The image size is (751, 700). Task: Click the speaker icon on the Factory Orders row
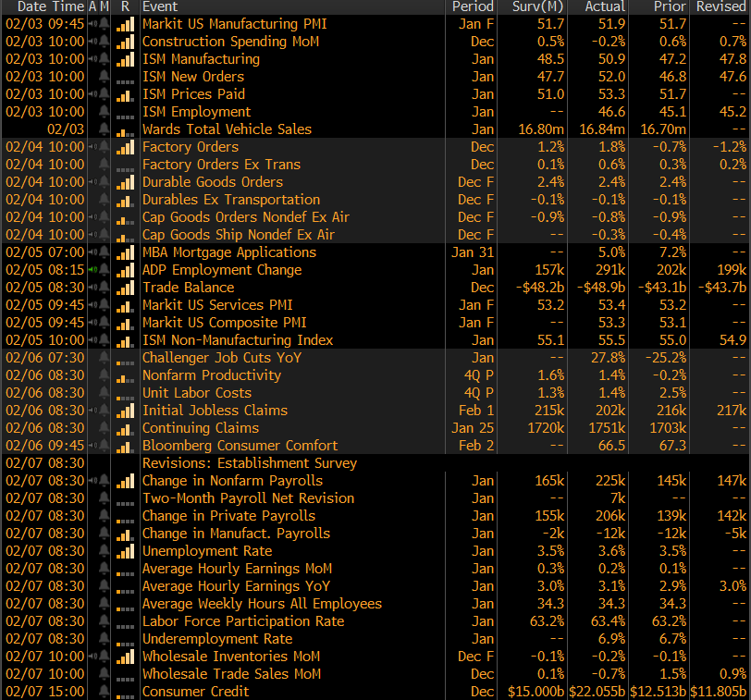coord(93,147)
